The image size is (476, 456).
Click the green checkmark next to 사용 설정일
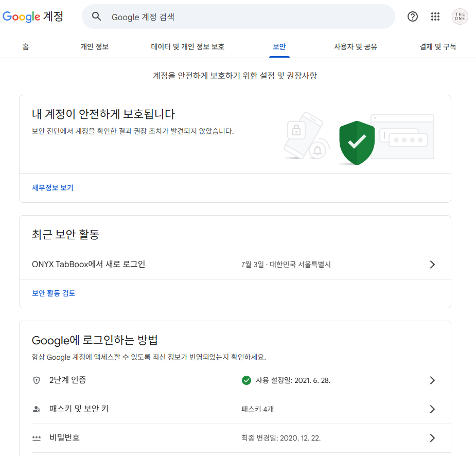[246, 380]
